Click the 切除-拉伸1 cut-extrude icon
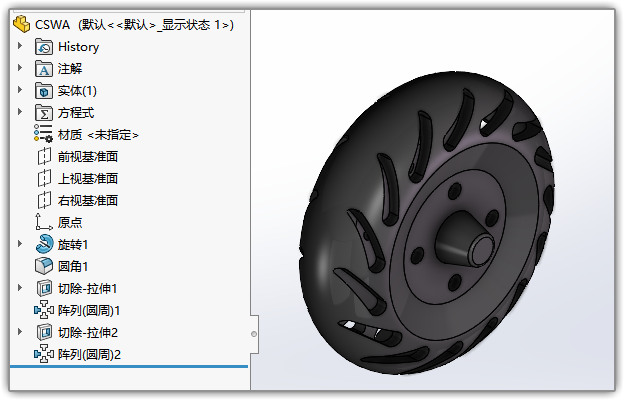The image size is (624, 400). click(x=44, y=288)
